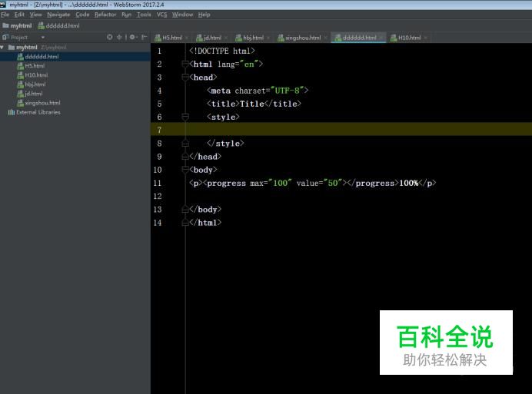Click collapse all icon in Project panel
The image size is (532, 394).
[x=119, y=38]
